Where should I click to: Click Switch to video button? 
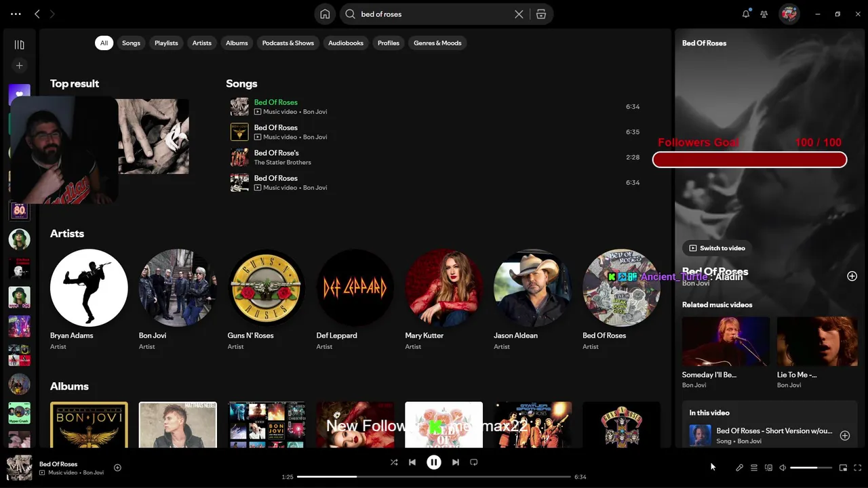[x=717, y=248]
